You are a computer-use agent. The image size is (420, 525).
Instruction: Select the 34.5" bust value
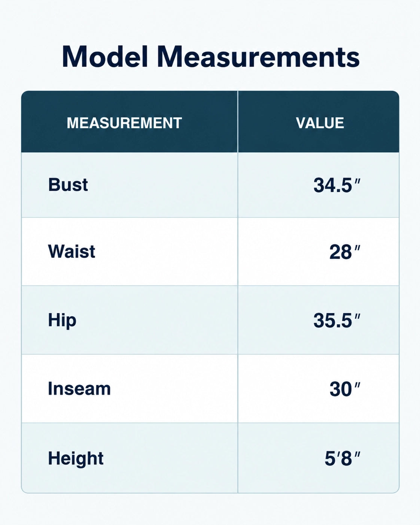click(337, 185)
